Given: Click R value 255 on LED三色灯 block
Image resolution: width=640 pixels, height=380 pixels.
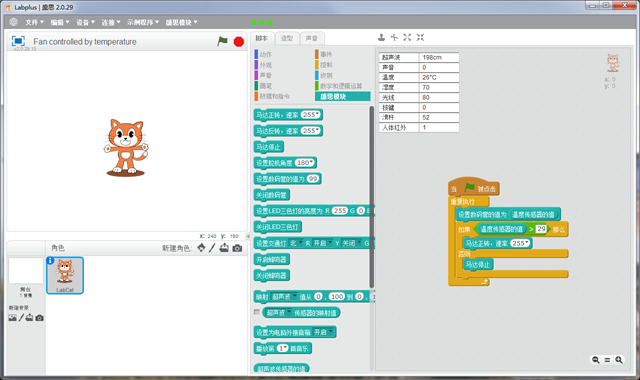Looking at the screenshot, I should click(x=340, y=211).
